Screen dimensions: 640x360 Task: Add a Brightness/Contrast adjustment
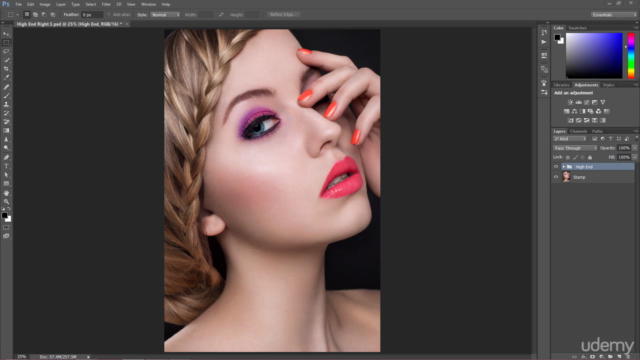point(570,102)
